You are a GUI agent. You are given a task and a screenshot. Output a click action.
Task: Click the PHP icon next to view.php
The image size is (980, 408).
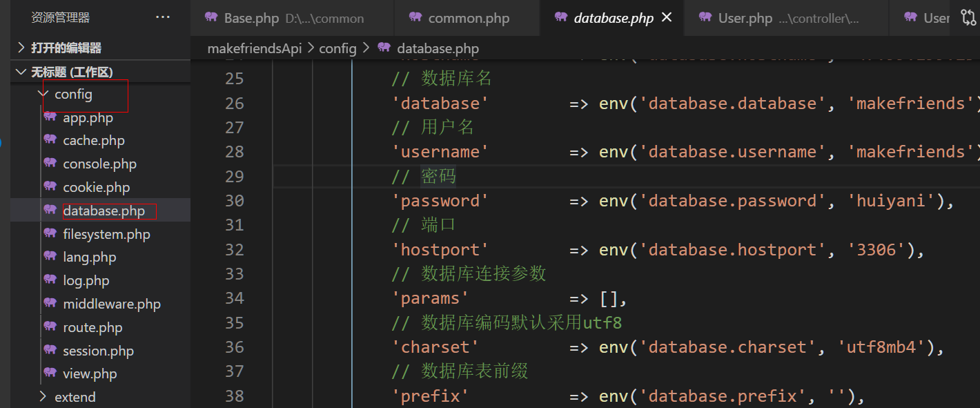(x=50, y=373)
